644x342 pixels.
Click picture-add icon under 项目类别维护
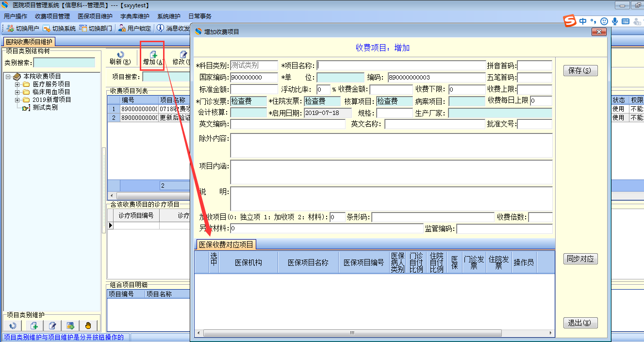pyautogui.click(x=70, y=326)
